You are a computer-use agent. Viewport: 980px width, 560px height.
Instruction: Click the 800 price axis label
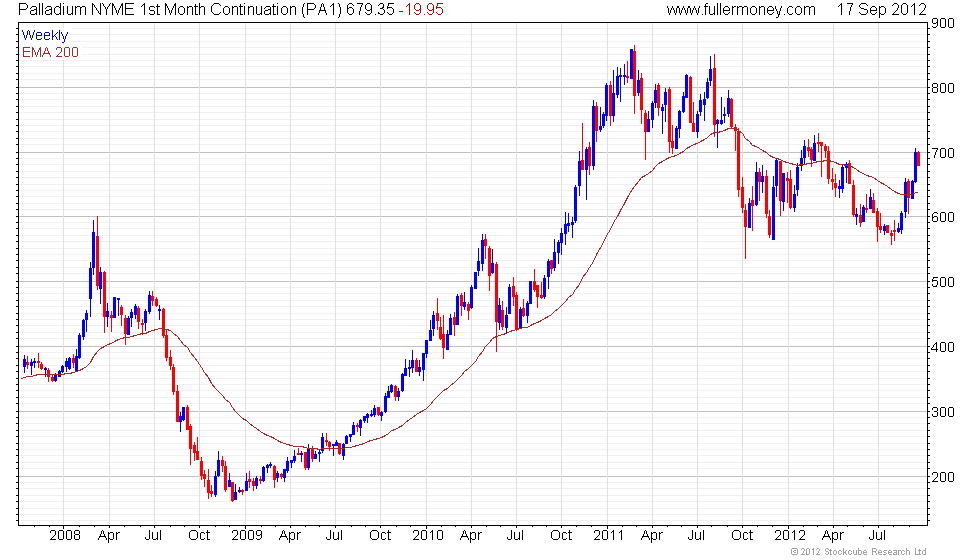[x=942, y=88]
